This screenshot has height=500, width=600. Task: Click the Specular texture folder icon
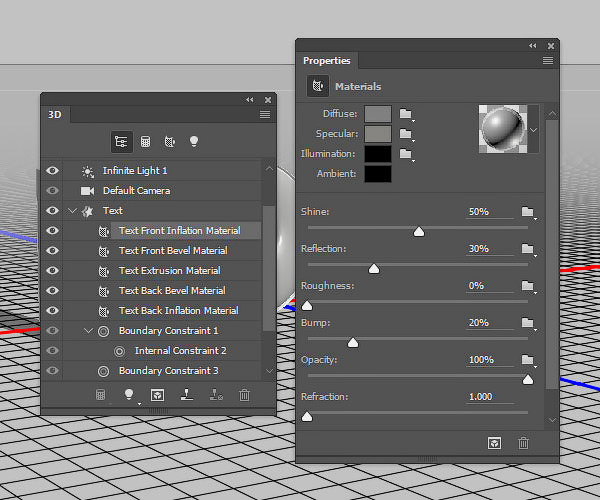406,134
